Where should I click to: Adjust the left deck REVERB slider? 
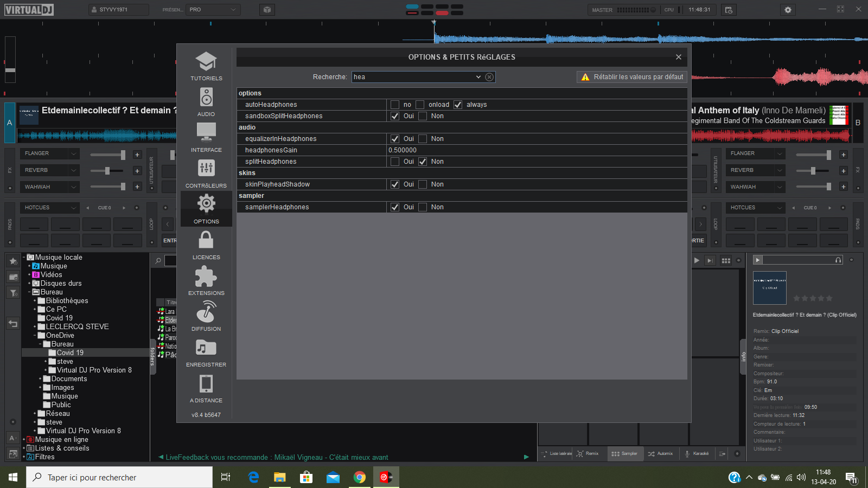107,171
